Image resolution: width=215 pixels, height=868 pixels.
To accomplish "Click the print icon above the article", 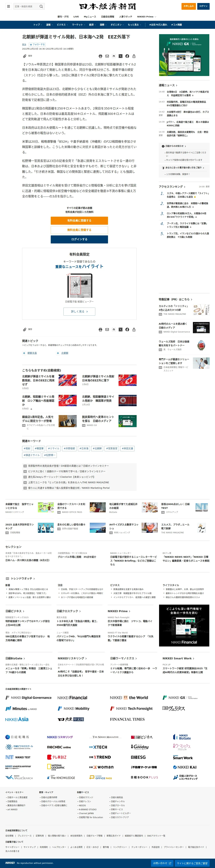I will tap(100, 56).
